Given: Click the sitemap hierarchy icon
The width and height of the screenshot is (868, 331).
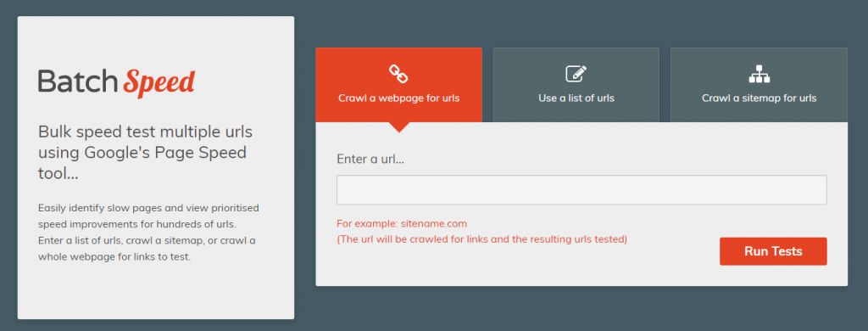Looking at the screenshot, I should click(759, 73).
